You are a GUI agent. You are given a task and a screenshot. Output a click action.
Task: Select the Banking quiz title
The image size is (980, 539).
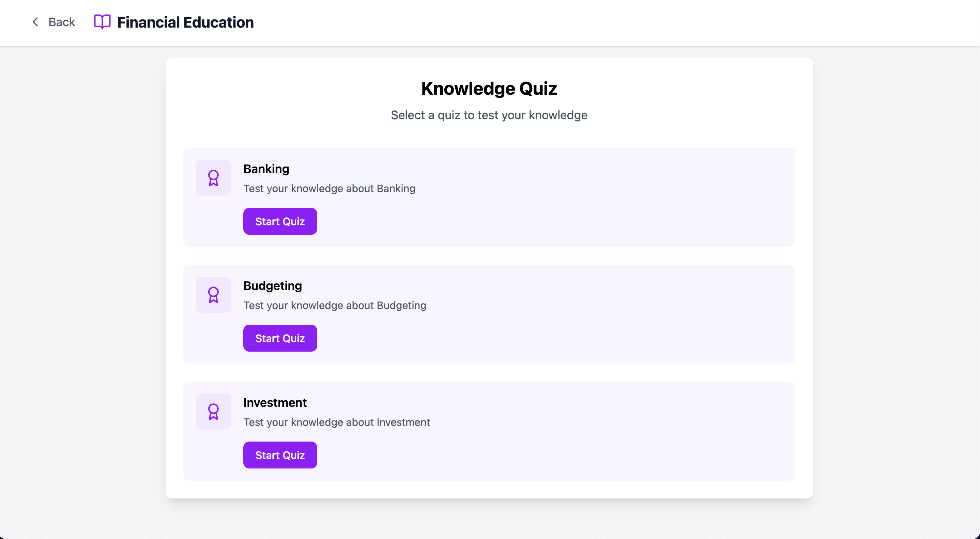tap(266, 169)
